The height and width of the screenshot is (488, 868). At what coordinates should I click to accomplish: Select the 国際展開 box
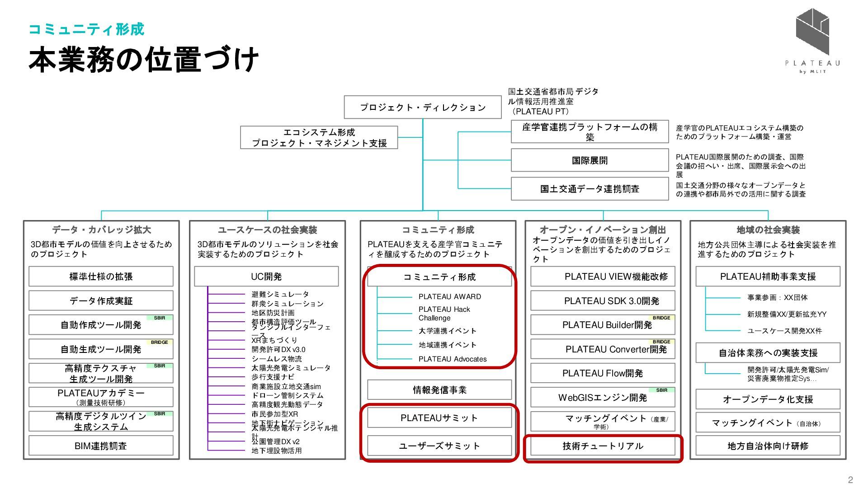(x=590, y=160)
